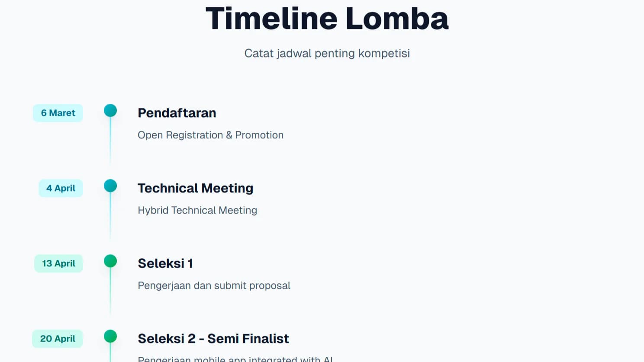The image size is (644, 362).
Task: Click the Seleksi 2 timeline dot
Action: tap(110, 336)
